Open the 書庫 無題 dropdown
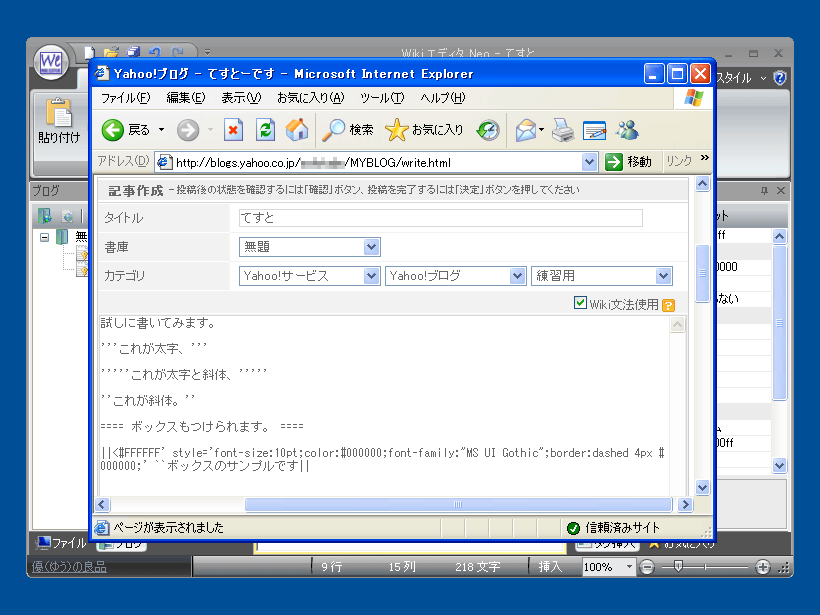 [310, 247]
